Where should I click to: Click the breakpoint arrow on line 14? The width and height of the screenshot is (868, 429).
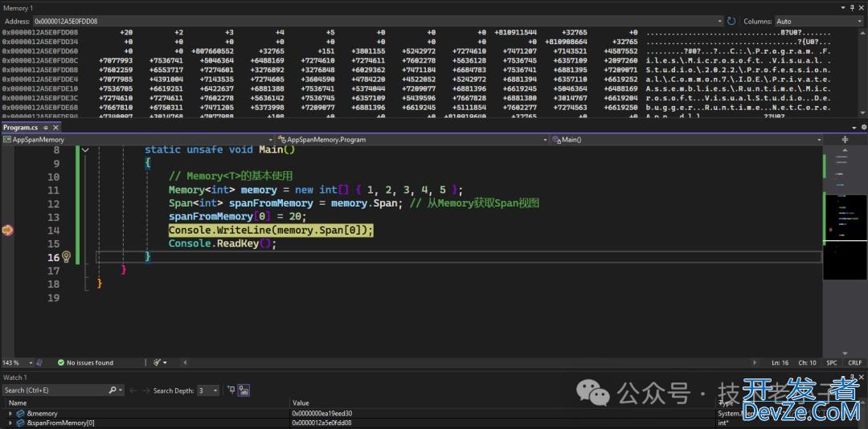pyautogui.click(x=7, y=231)
